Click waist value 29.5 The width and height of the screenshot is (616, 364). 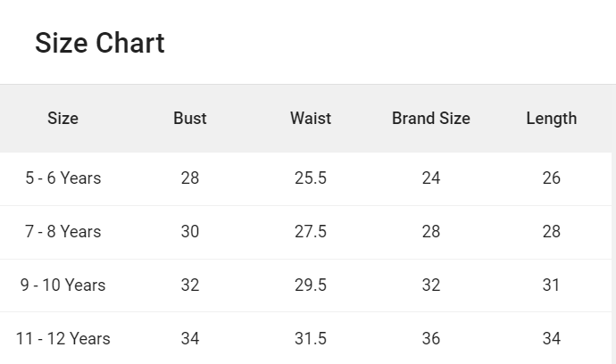pos(311,285)
